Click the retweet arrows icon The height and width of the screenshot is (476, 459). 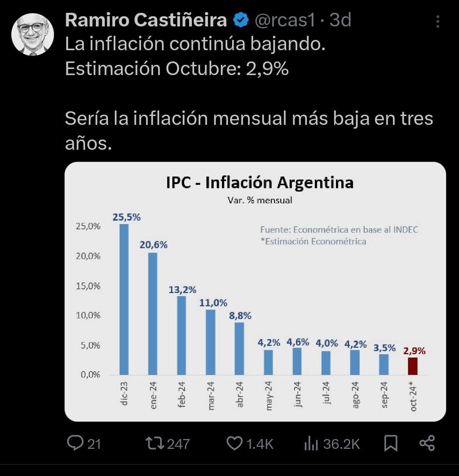pos(155,443)
